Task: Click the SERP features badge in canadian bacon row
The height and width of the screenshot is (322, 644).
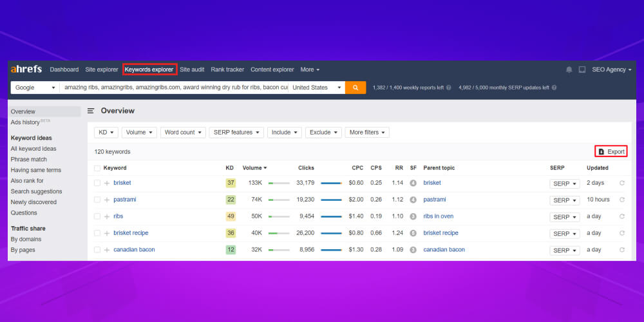Action: (413, 250)
